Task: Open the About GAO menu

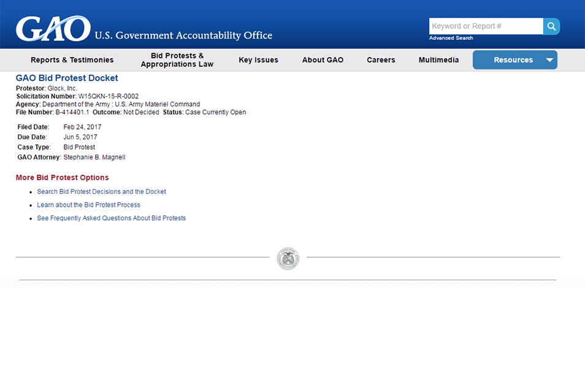Action: (x=323, y=60)
